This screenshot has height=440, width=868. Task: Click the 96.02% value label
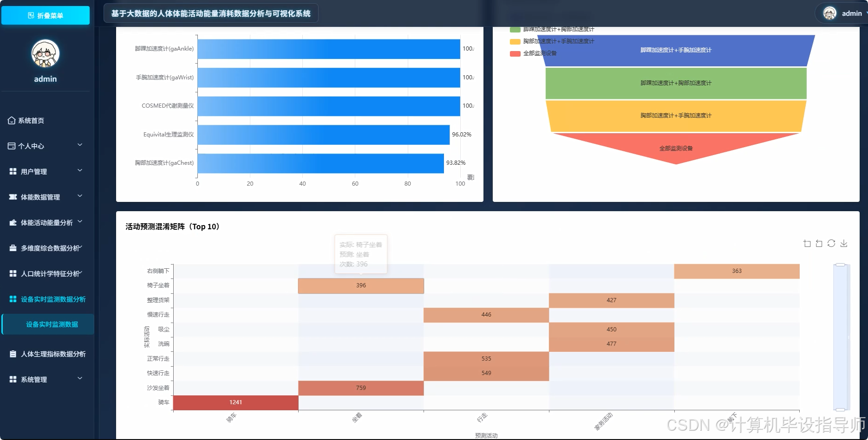pyautogui.click(x=462, y=135)
